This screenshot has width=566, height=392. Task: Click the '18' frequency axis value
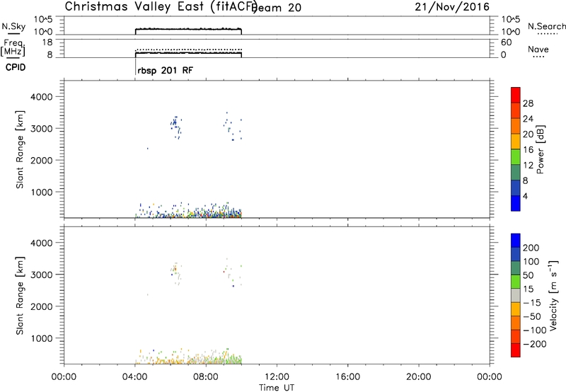tap(47, 42)
